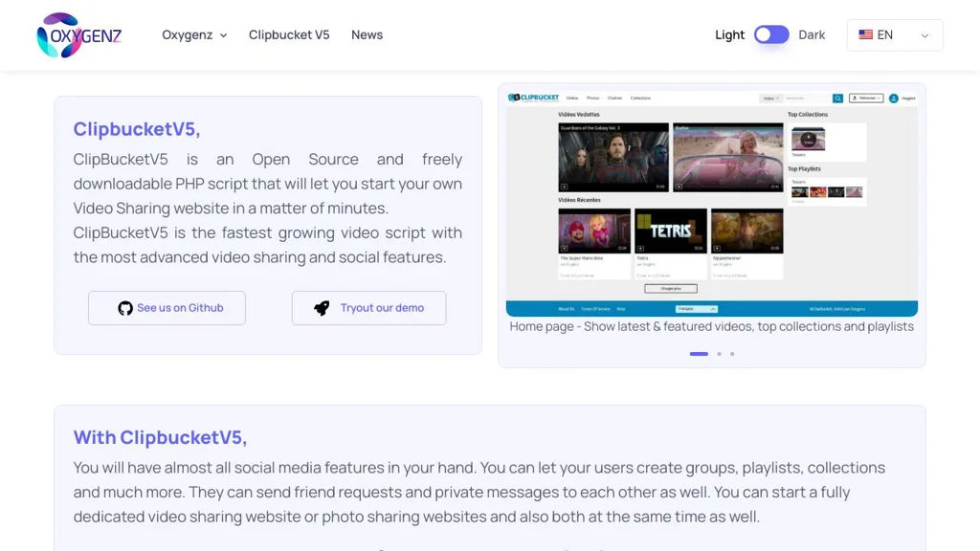
Task: Open the Clipbucket V5 navigation item
Action: pos(289,34)
